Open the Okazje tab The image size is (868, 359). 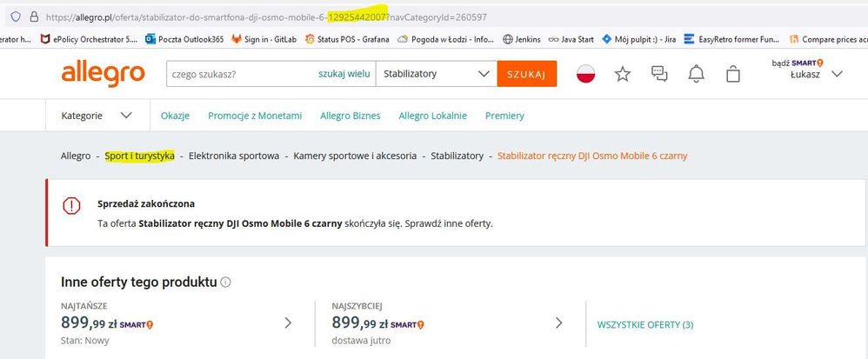tap(175, 116)
